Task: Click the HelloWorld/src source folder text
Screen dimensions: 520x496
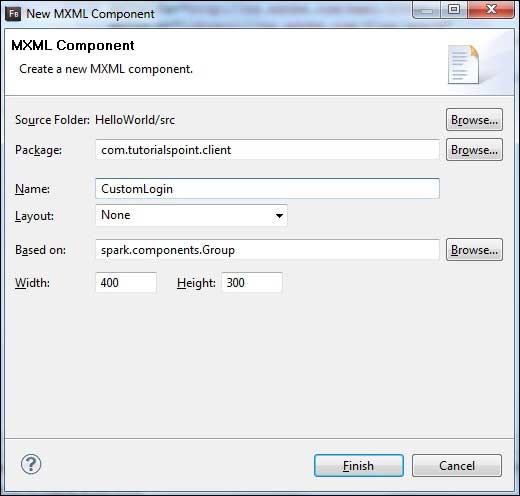Action: pyautogui.click(x=135, y=120)
